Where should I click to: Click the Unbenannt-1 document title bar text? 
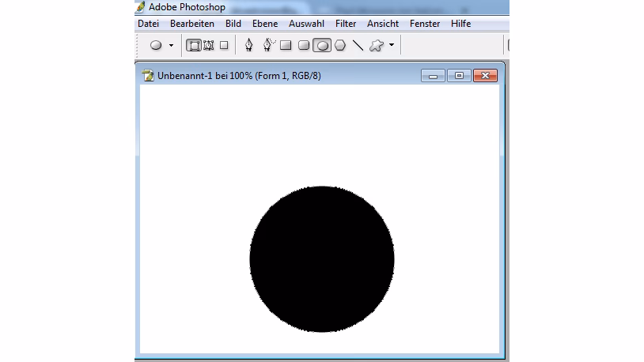point(239,76)
